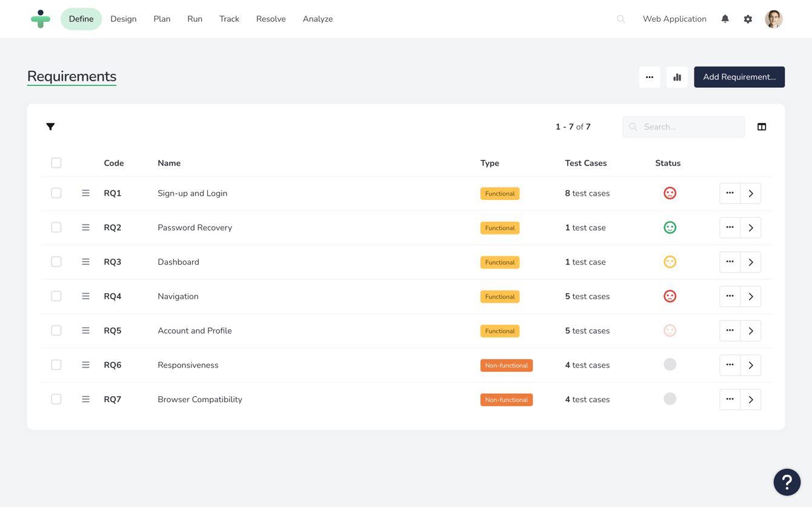The image size is (812, 507).
Task: Open the settings gear icon
Action: (748, 19)
